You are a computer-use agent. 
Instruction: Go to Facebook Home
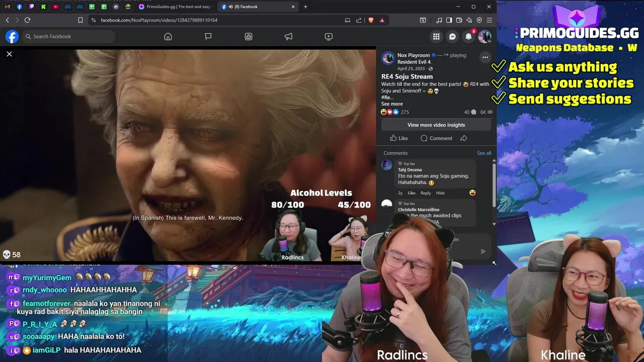coord(168,37)
